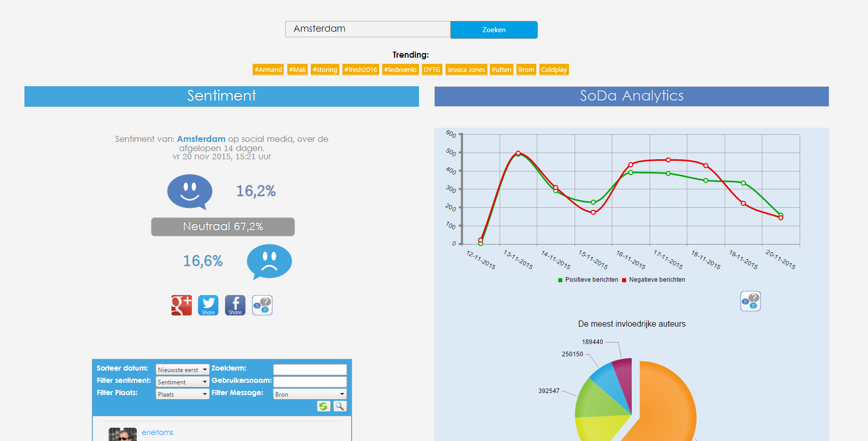The image size is (868, 441).
Task: Click feedback smileys icon under sentiment
Action: (262, 305)
